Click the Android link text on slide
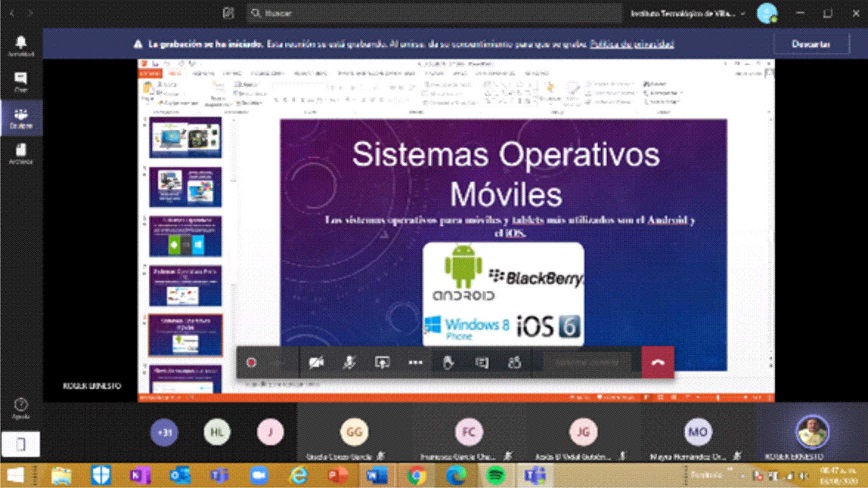This screenshot has height=488, width=868. pos(667,220)
